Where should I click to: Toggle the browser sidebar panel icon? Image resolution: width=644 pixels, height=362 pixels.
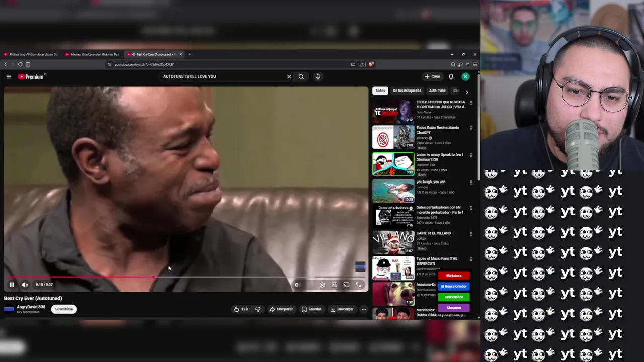[x=28, y=64]
